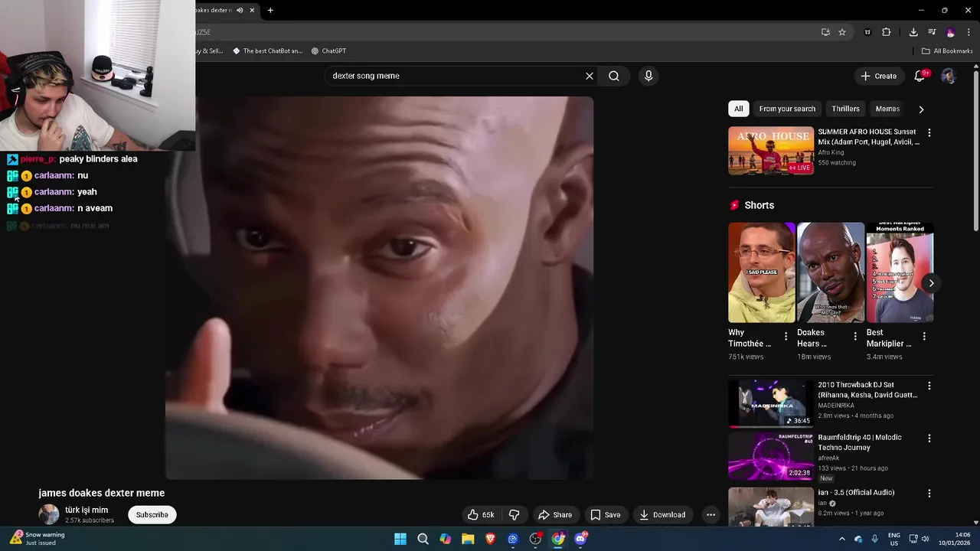
Task: Open the Doakes Hears short thumbnail
Action: click(x=831, y=272)
